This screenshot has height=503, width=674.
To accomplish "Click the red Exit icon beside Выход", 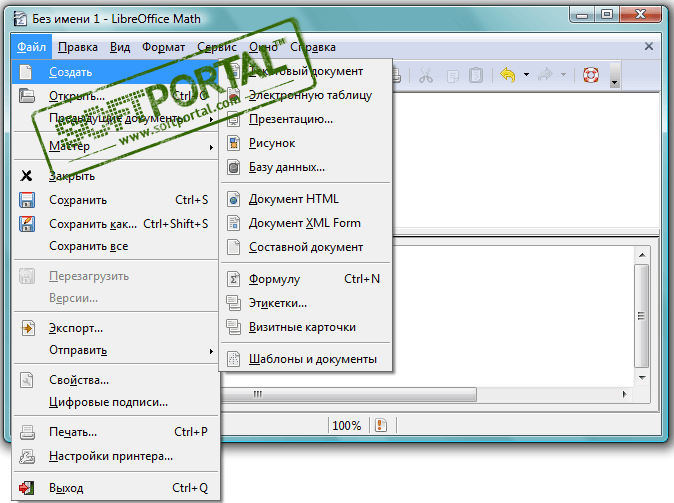I will point(26,488).
